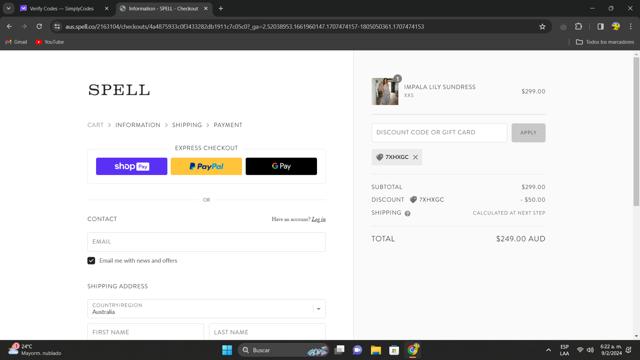The height and width of the screenshot is (360, 640).
Task: Click the browser forward arrow
Action: pos(24,27)
